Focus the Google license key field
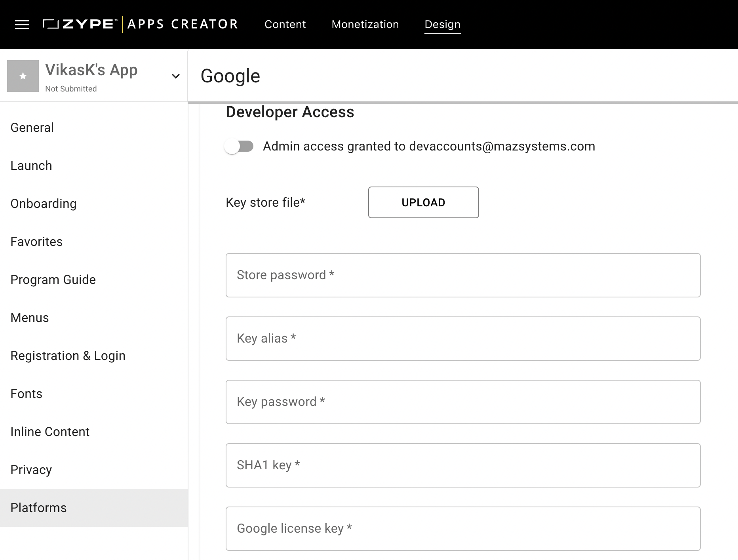The image size is (738, 560). pos(463,529)
